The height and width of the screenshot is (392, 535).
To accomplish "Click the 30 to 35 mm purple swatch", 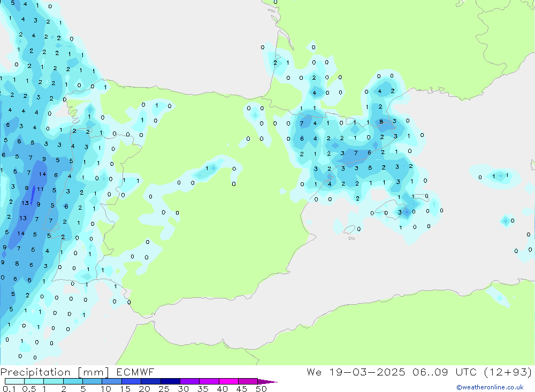I will (190, 381).
